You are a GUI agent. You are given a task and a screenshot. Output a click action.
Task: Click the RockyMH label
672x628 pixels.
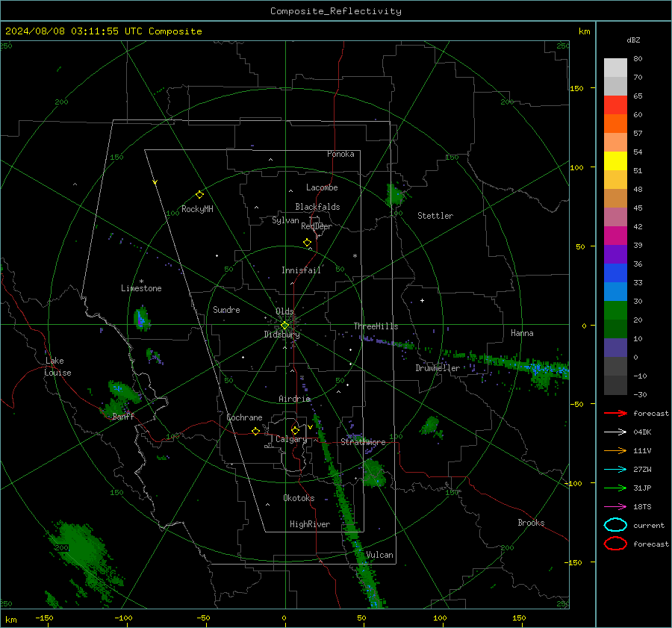click(x=197, y=209)
